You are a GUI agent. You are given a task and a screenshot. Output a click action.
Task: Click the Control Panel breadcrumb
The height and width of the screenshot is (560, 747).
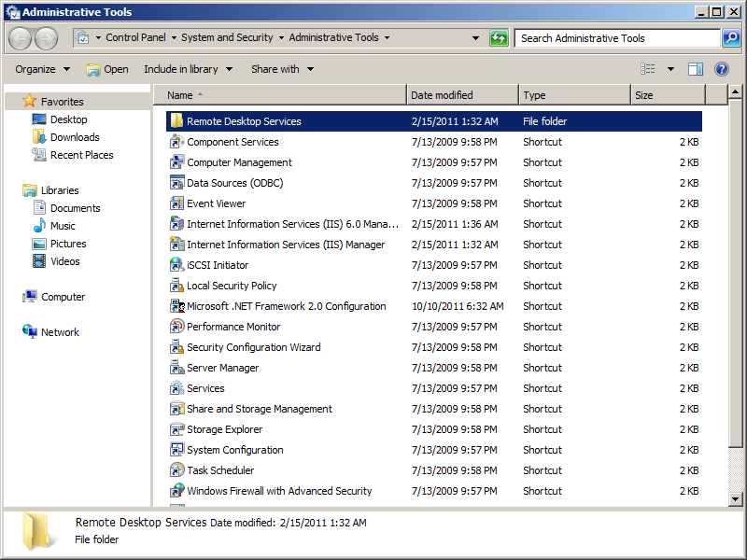pos(135,37)
